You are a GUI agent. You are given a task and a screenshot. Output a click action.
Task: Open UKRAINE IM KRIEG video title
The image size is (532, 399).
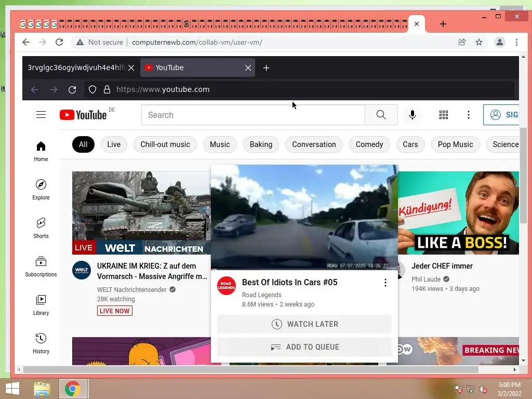coord(152,271)
